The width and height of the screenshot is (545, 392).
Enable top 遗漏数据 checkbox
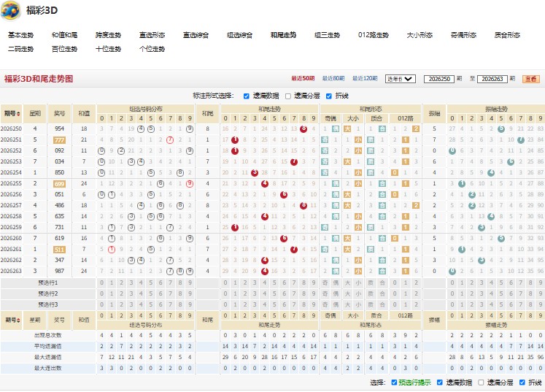(x=246, y=96)
